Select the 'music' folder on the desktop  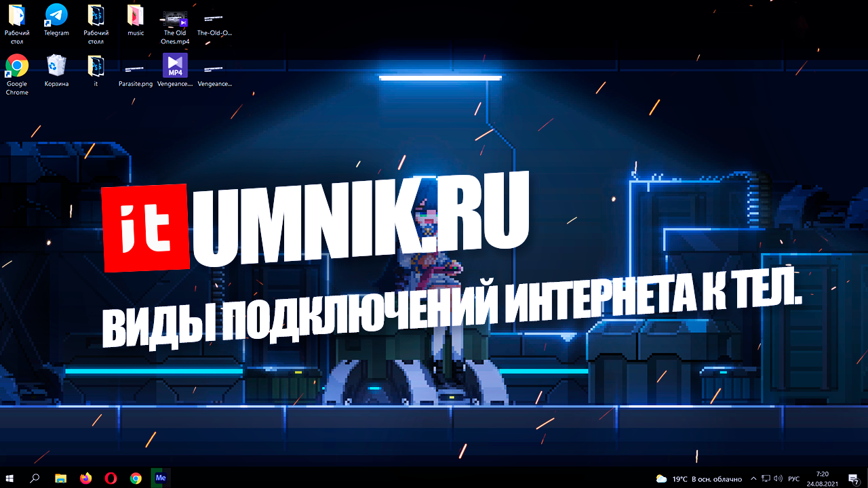click(136, 20)
